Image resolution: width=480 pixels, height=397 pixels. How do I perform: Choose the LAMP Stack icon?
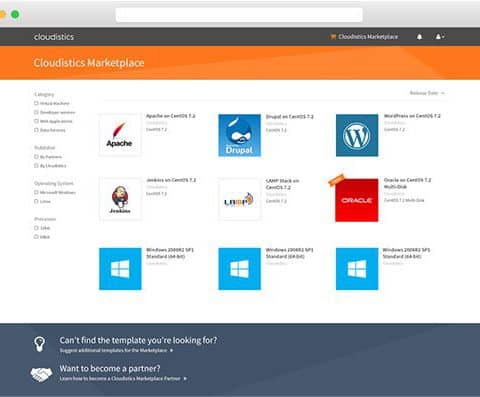(x=239, y=199)
